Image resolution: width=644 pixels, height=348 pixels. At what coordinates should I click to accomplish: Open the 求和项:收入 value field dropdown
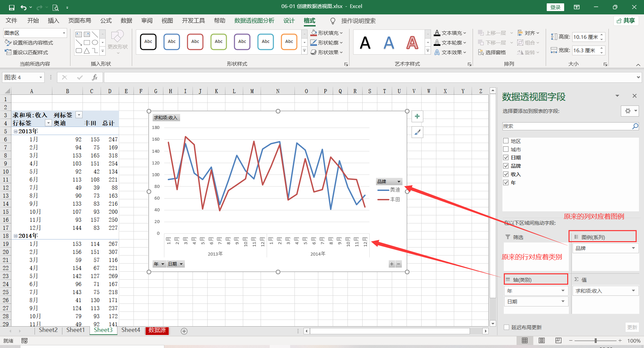click(633, 291)
